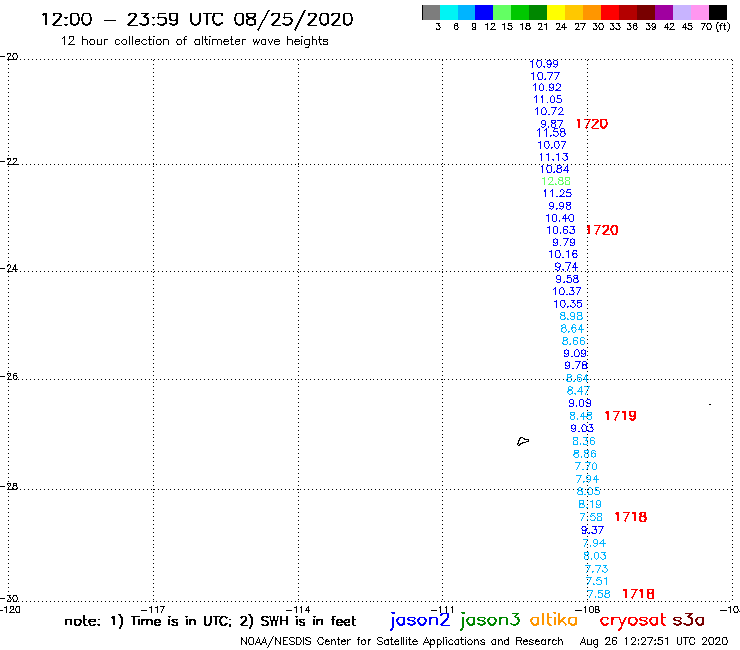Viewport: 740px width, 650px height.
Task: Select the bright red swatch in the color scale
Action: pos(609,12)
